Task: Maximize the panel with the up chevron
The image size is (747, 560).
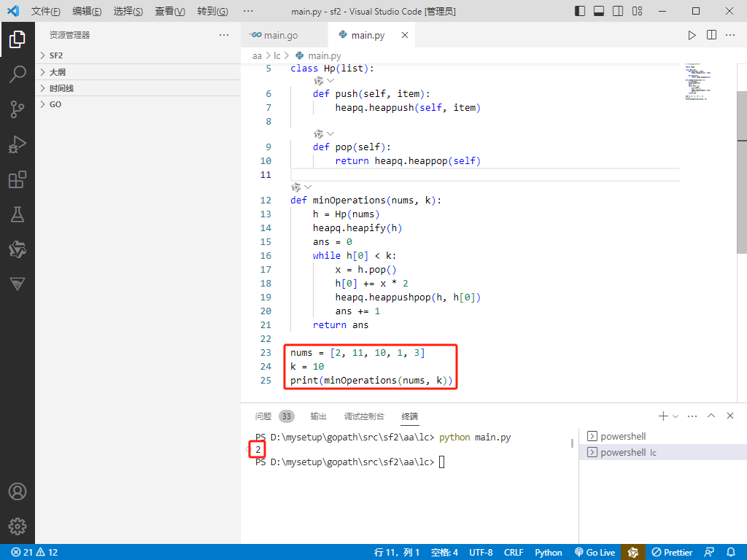Action: 711,416
